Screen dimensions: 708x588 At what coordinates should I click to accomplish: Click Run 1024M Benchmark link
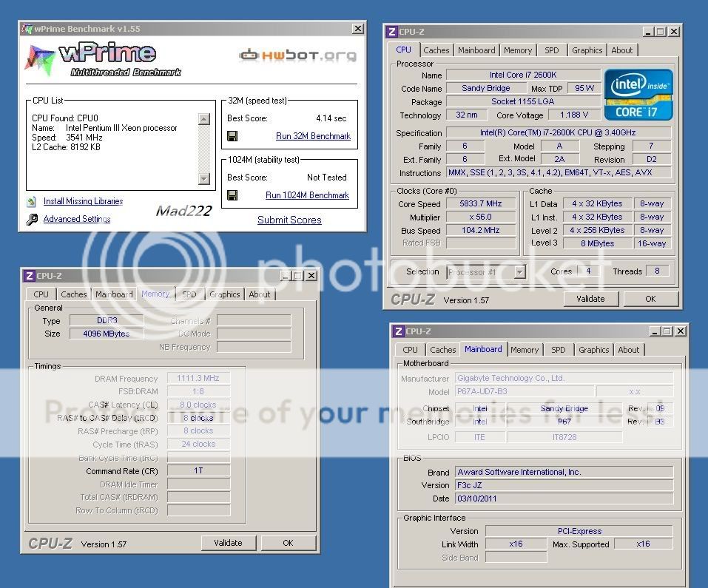(307, 195)
